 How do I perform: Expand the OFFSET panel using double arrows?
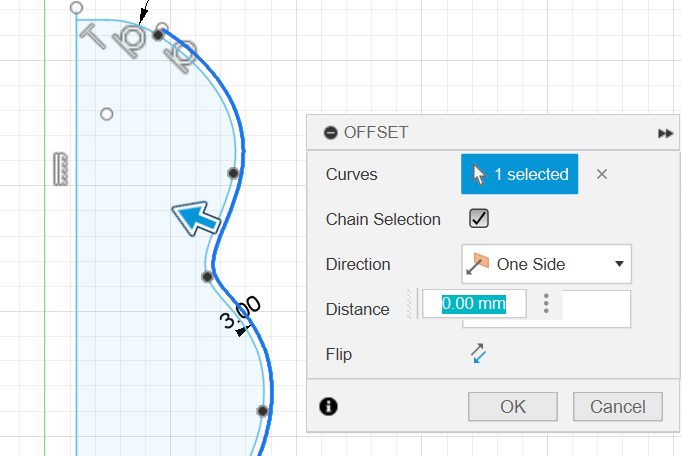click(x=665, y=133)
